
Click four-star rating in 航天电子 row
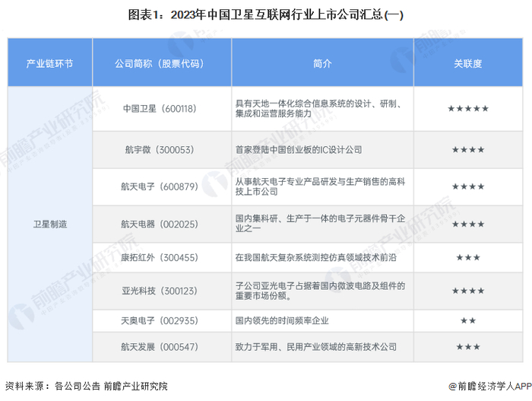(x=468, y=186)
